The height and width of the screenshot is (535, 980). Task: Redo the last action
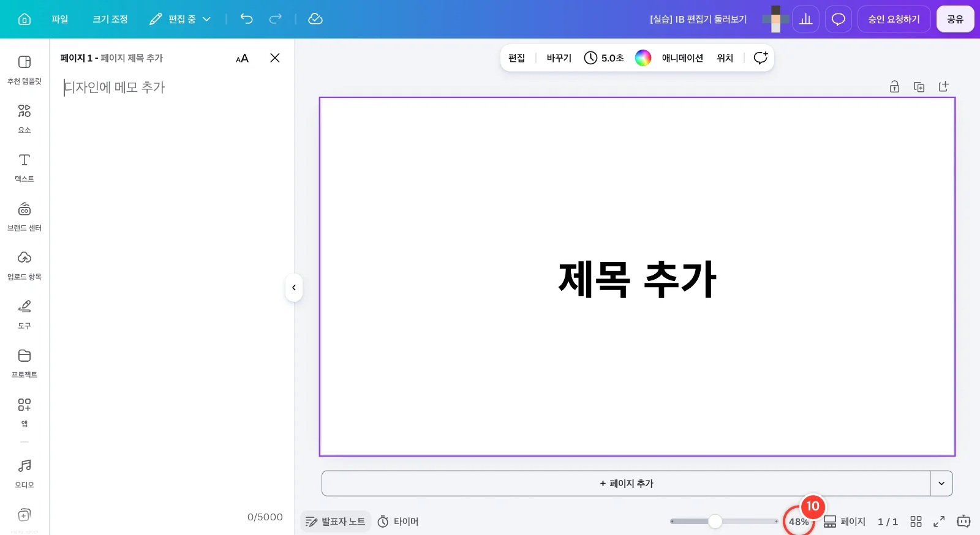click(276, 19)
